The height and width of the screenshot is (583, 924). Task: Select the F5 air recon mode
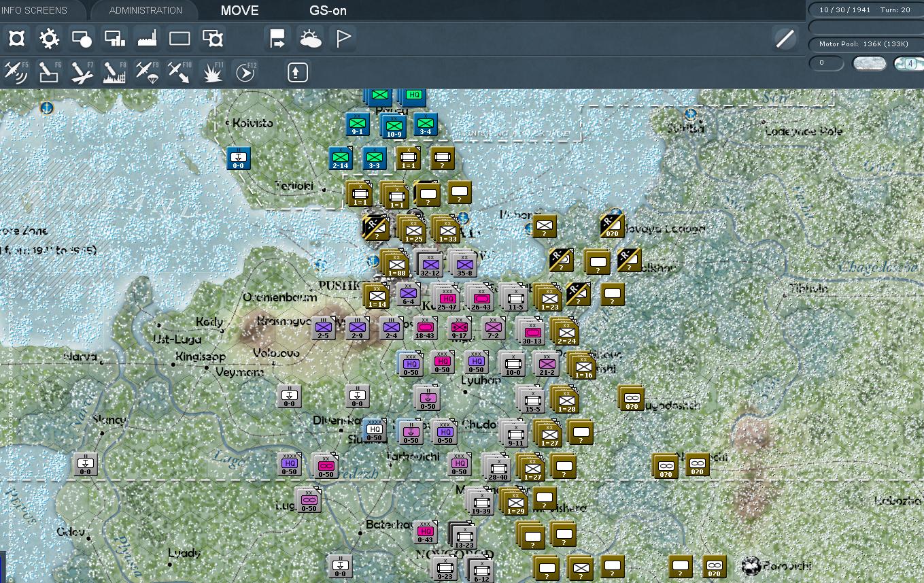pyautogui.click(x=16, y=71)
